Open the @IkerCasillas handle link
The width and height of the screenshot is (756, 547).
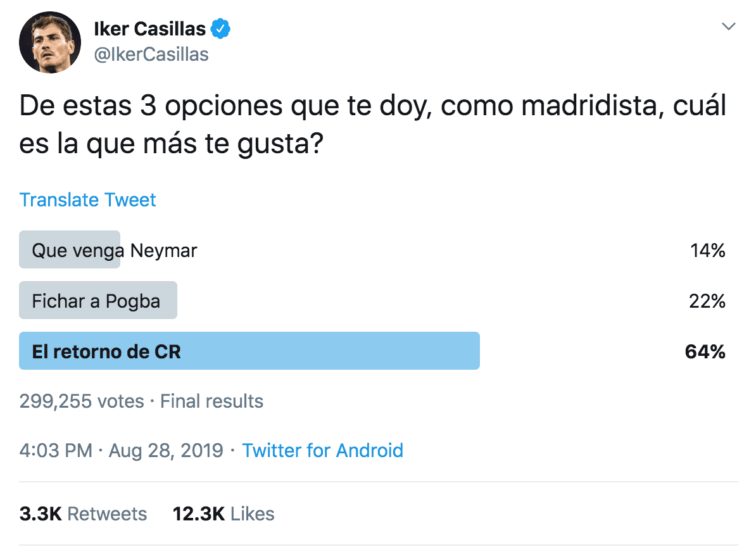click(x=151, y=54)
